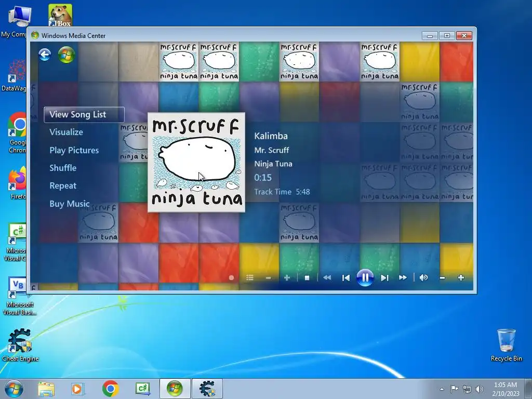Image resolution: width=532 pixels, height=399 pixels.
Task: Increase the volume with the plus button
Action: coord(461,277)
